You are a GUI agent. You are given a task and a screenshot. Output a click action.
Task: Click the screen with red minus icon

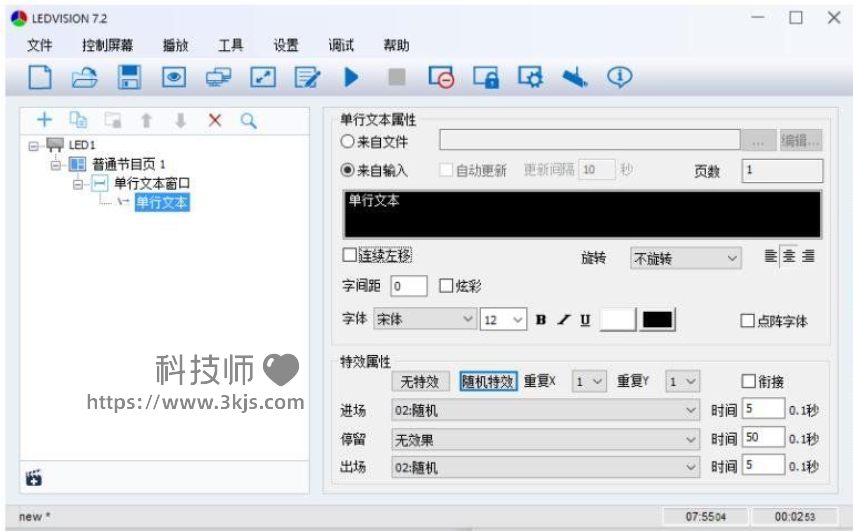pyautogui.click(x=441, y=77)
